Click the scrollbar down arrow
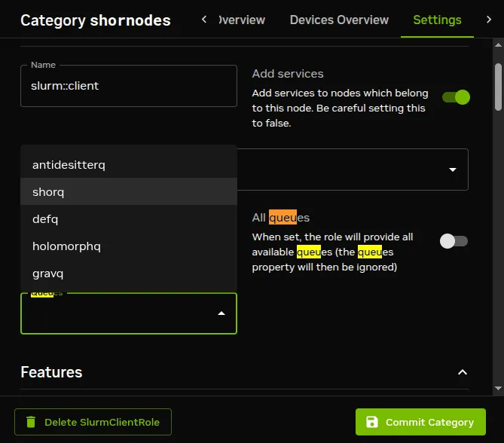Viewport: 504px width, 443px height. pos(498,388)
